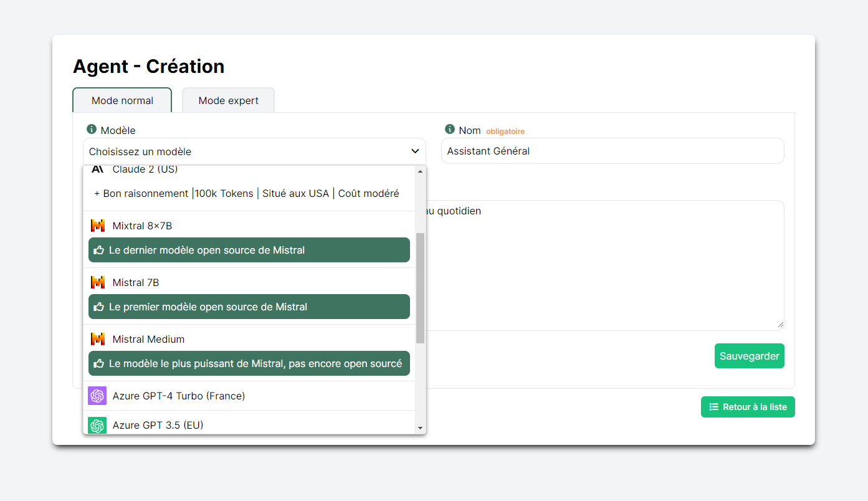Click the 'Retour à la liste' button
Screen dimensions: 868x501
[748, 407]
